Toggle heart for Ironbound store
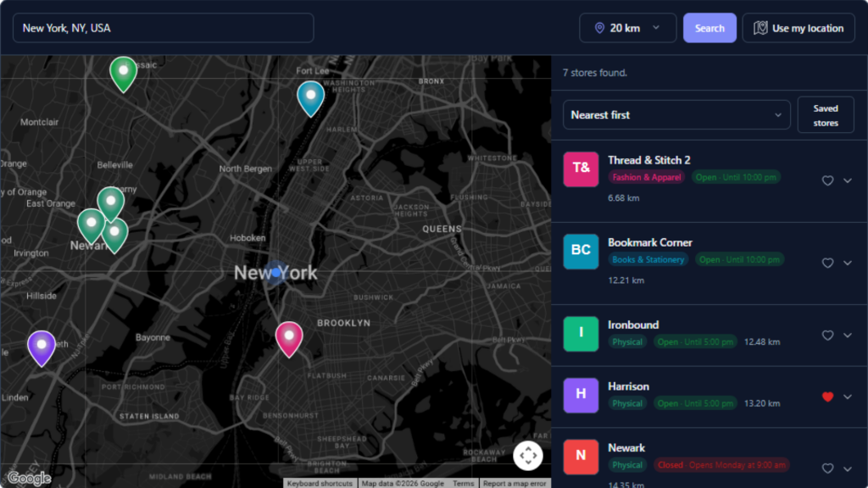The image size is (868, 488). (827, 335)
